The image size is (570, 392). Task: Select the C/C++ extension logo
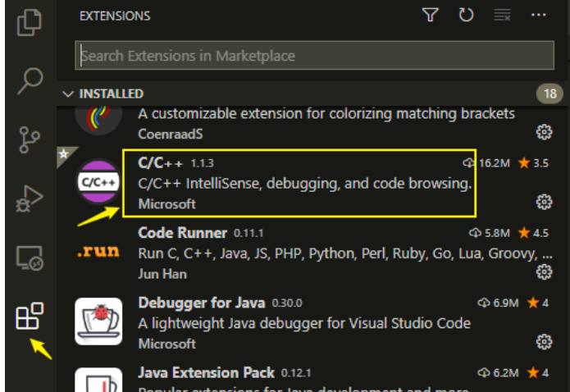(x=98, y=181)
